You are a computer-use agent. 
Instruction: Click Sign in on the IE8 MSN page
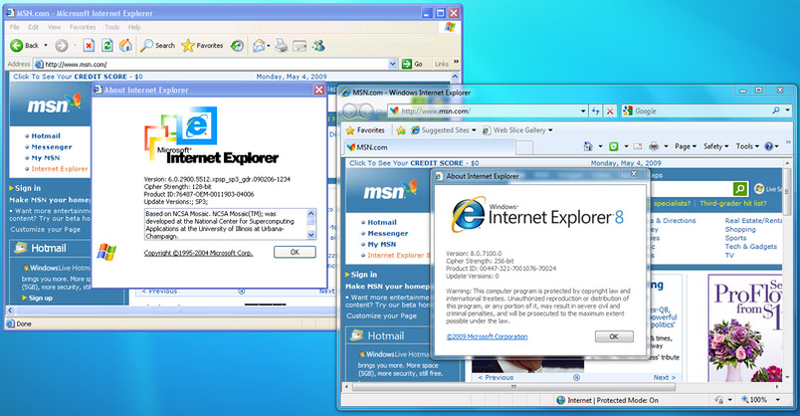point(364,274)
